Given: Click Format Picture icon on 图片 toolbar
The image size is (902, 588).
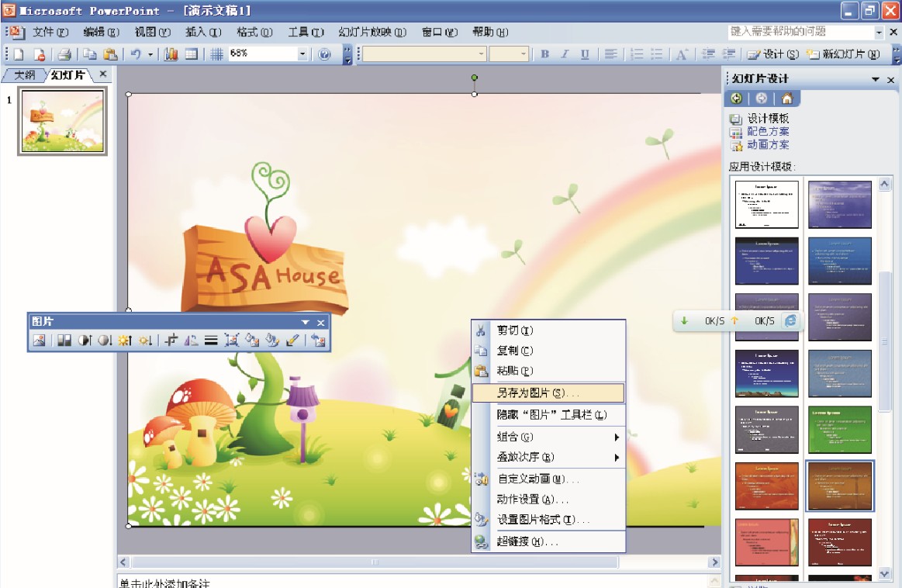Looking at the screenshot, I should tap(272, 340).
